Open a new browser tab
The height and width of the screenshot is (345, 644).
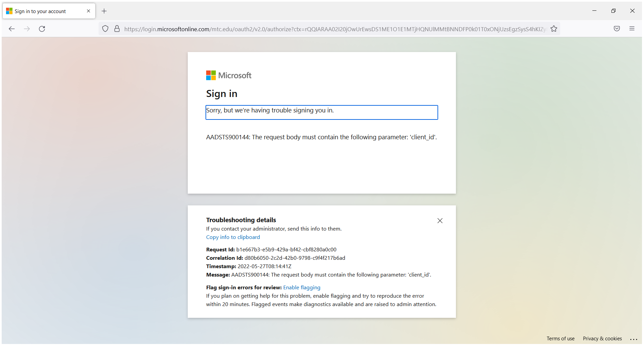point(104,11)
